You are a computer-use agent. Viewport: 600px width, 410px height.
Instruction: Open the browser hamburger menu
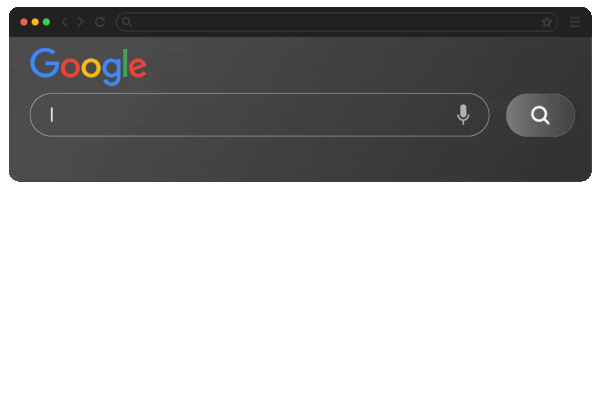point(575,22)
